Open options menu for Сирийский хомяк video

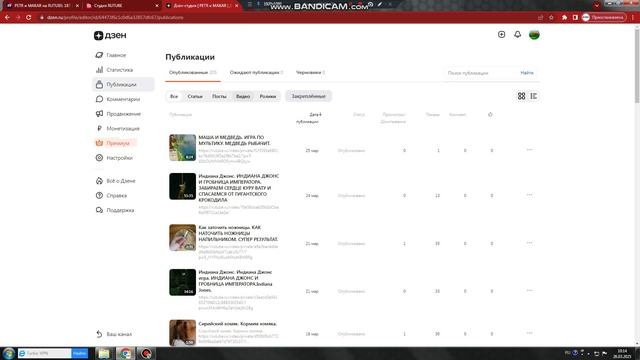point(529,333)
